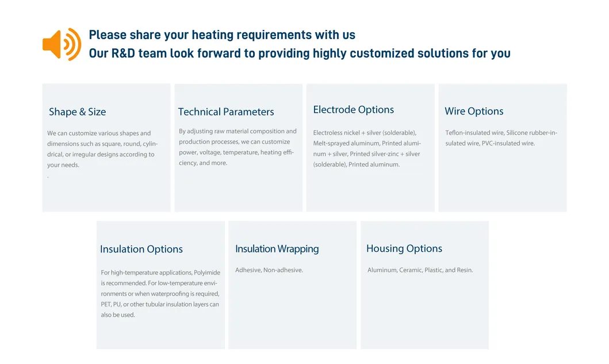609x364 pixels.
Task: Click the sound waves of the speaker icon
Action: (x=74, y=44)
